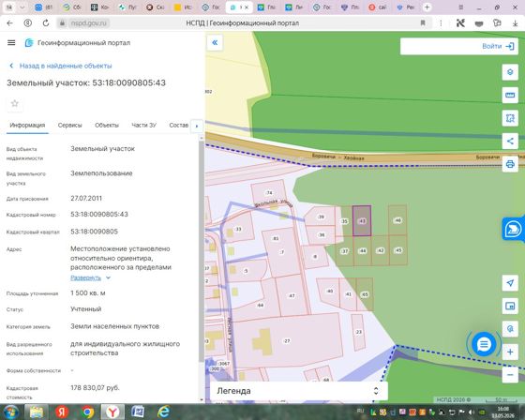
Task: Launch Google Chrome from taskbar
Action: (87, 412)
